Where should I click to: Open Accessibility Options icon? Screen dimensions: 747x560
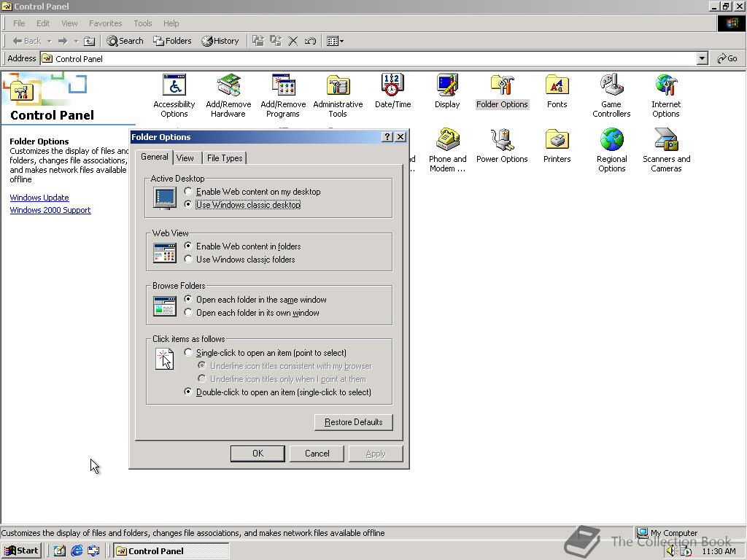(174, 96)
